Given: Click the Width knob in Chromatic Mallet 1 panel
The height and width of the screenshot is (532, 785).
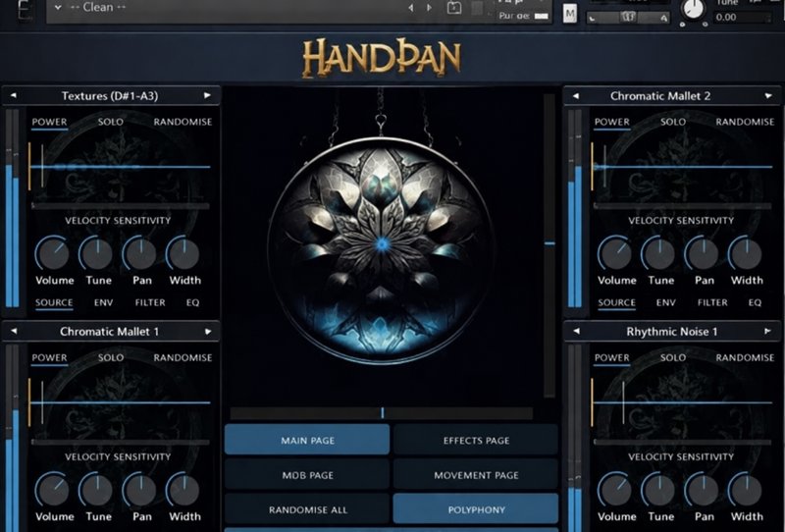Looking at the screenshot, I should (183, 490).
